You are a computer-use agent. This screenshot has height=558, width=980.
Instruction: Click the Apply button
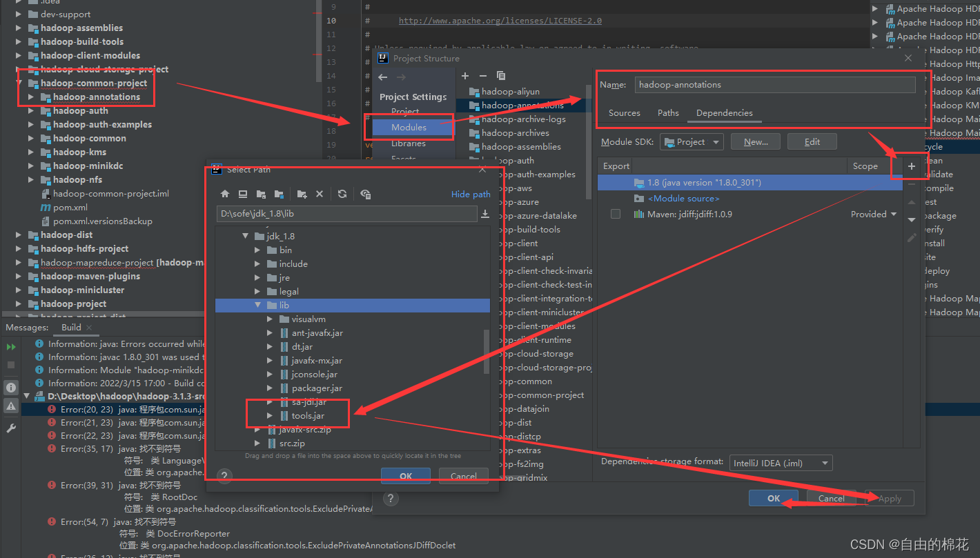click(890, 498)
